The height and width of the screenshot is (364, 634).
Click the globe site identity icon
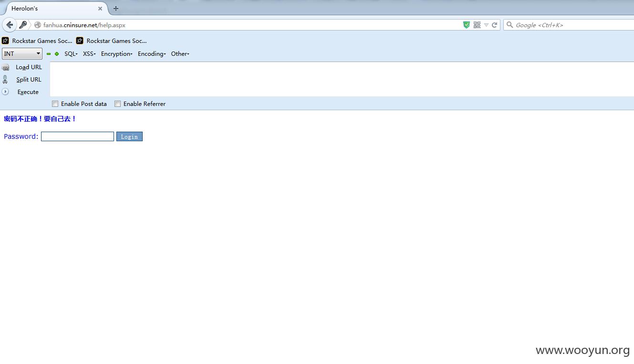point(38,25)
